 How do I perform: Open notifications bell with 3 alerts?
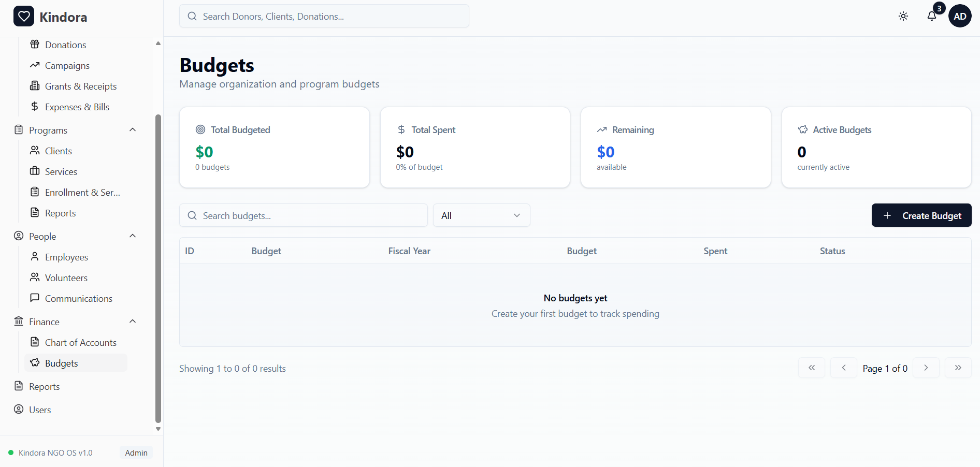tap(932, 16)
